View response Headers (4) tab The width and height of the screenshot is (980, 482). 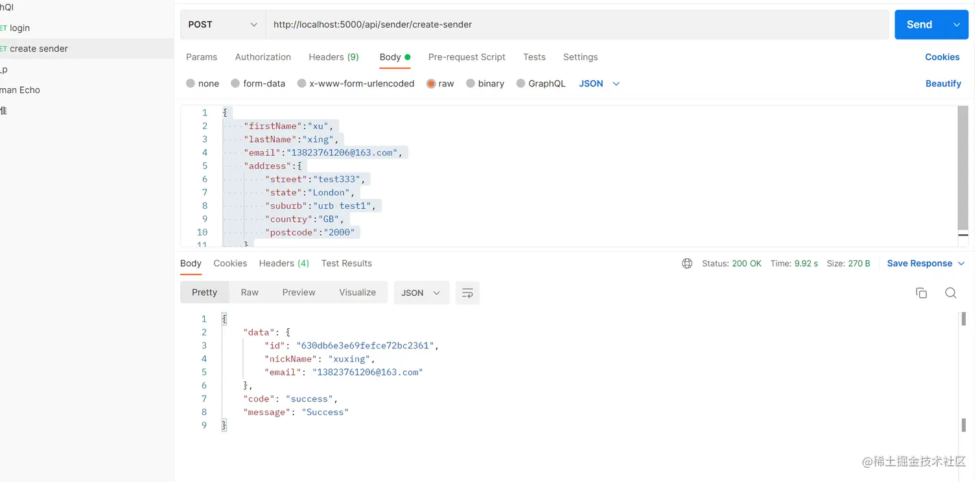[284, 263]
